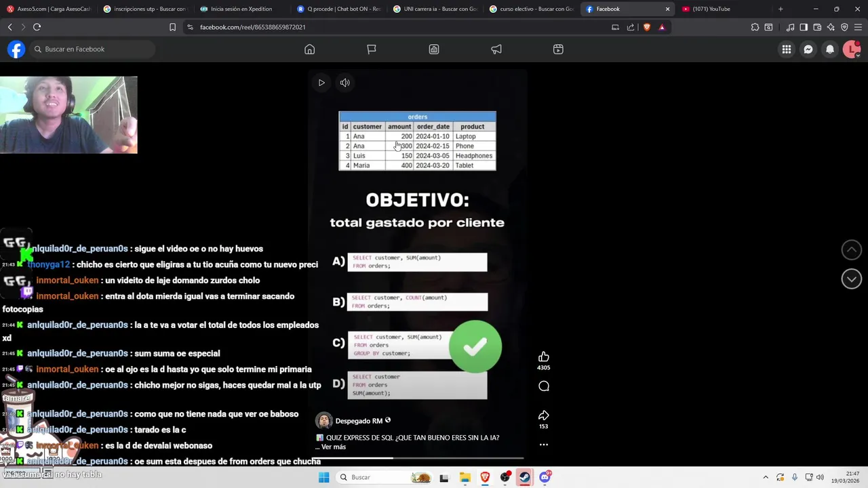Viewport: 868px width, 488px height.
Task: Open Facebook professional dashboard chart icon
Action: [x=434, y=49]
